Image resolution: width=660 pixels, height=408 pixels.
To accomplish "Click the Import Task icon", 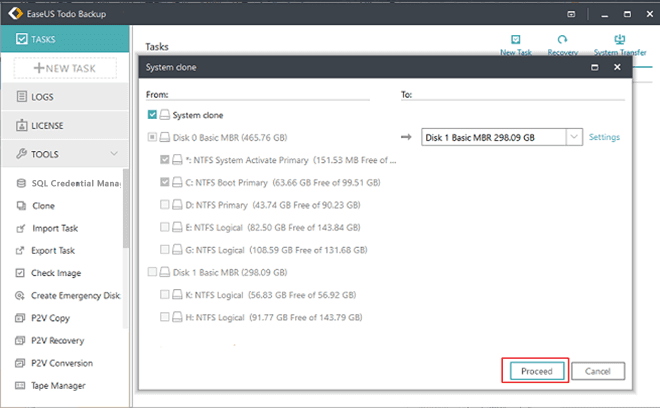I will tap(21, 228).
